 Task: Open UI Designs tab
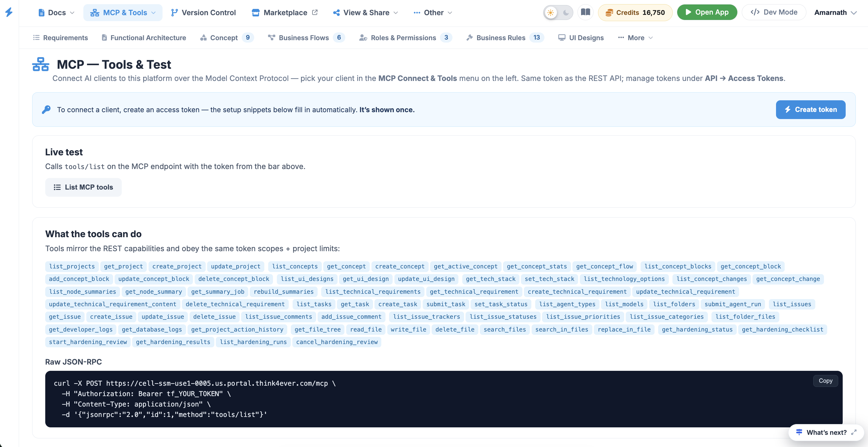pyautogui.click(x=581, y=38)
